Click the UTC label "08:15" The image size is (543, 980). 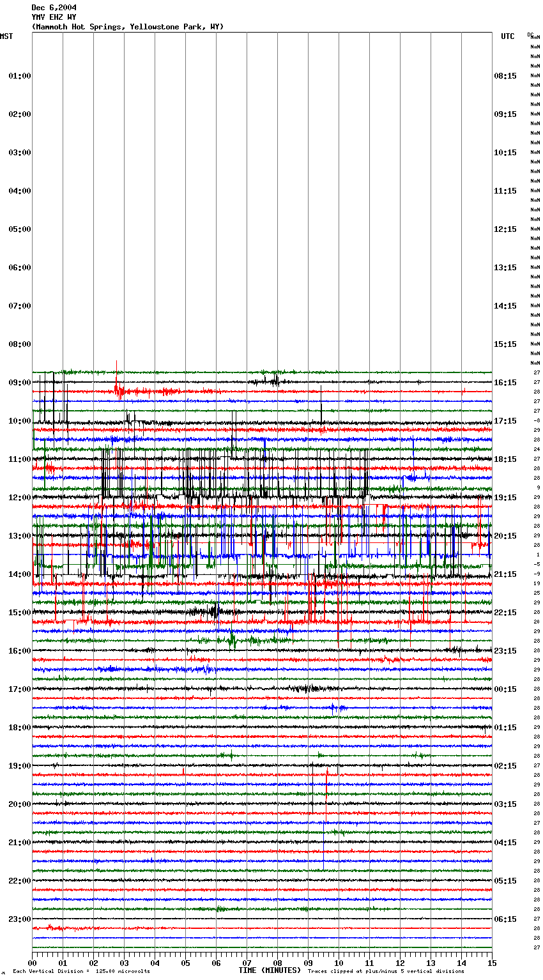tap(505, 76)
